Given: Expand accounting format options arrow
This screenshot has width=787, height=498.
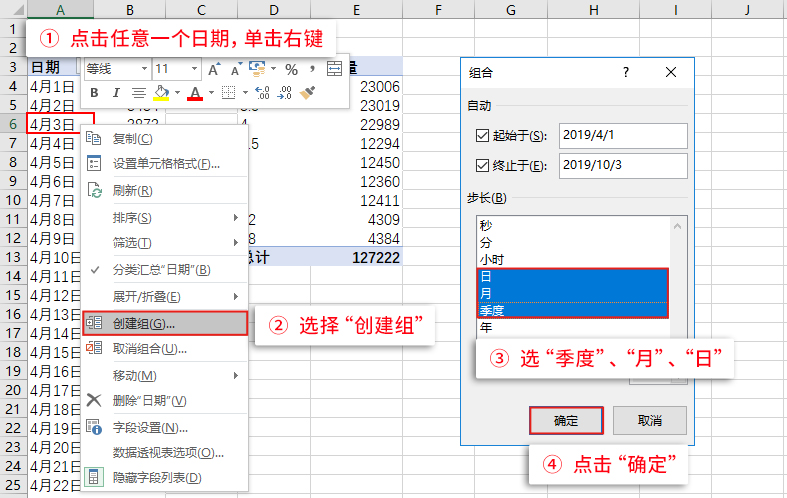Looking at the screenshot, I should pos(274,69).
